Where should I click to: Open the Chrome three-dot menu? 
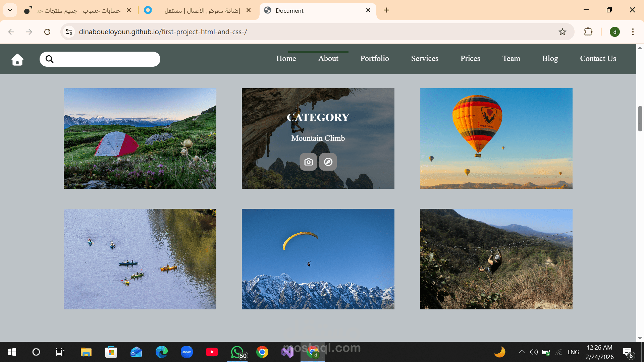point(633,32)
